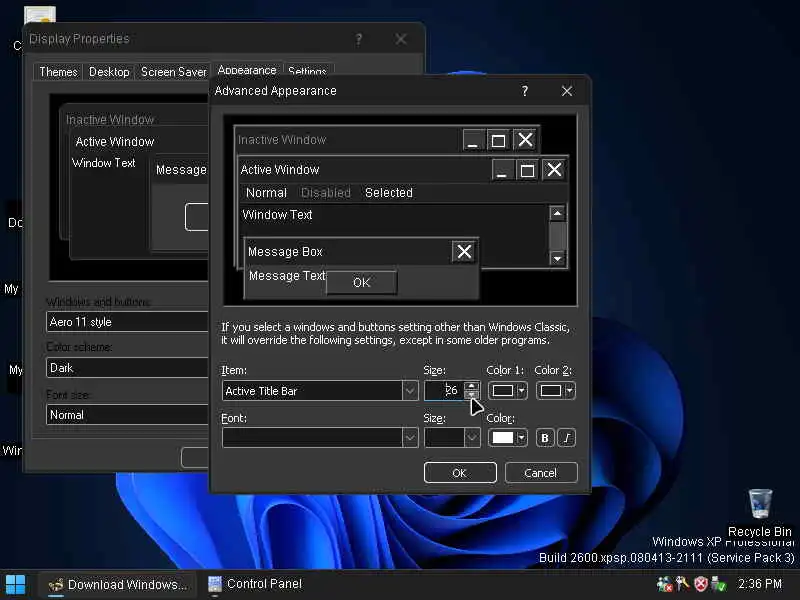800x600 pixels.
Task: Expand the Item dropdown showing Active Title Bar
Action: tap(410, 391)
